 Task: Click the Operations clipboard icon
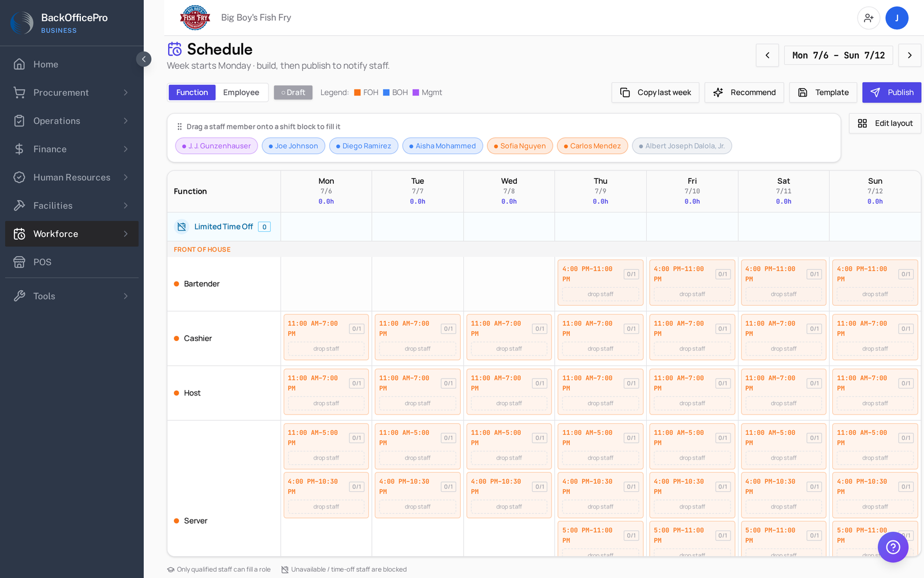point(19,121)
